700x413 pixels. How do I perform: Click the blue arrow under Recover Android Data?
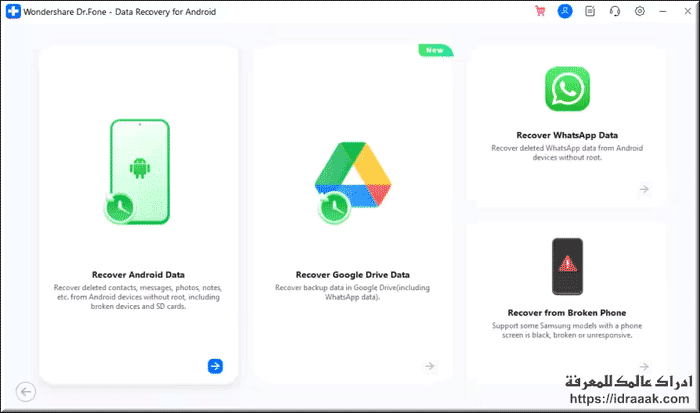(x=215, y=366)
